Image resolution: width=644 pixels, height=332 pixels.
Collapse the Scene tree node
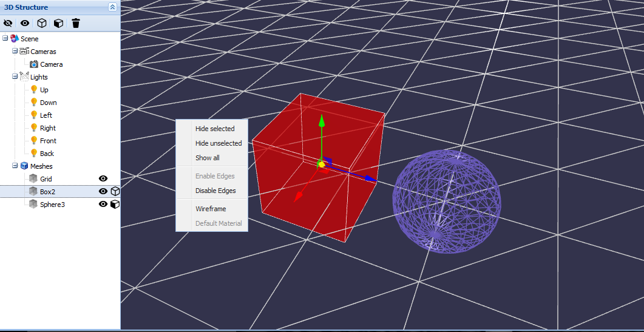(x=5, y=38)
